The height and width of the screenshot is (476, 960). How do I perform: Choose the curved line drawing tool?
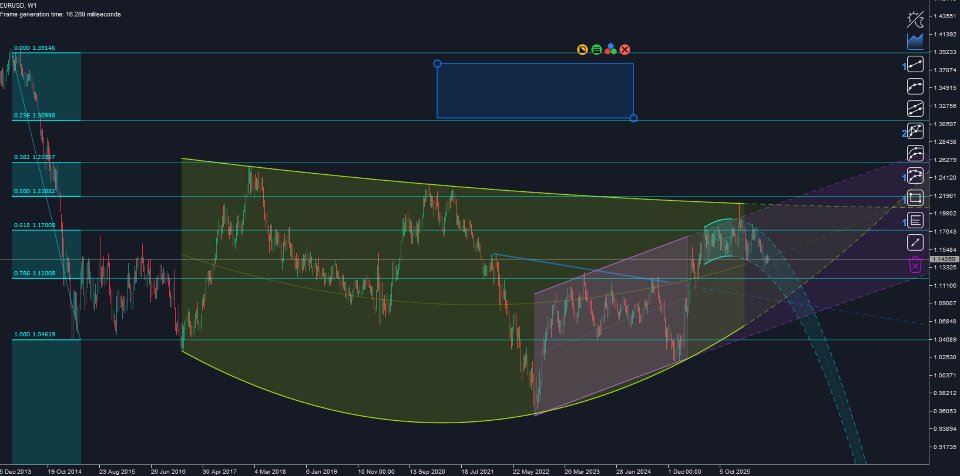coord(915,86)
